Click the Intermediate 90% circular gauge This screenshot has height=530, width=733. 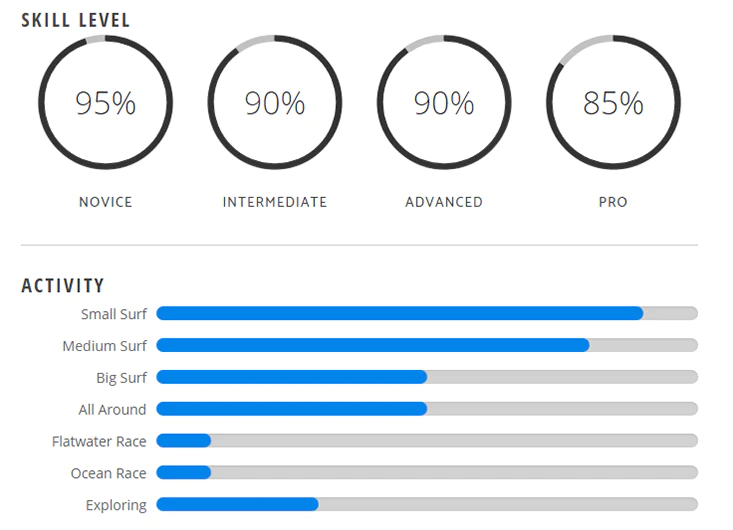coord(275,102)
